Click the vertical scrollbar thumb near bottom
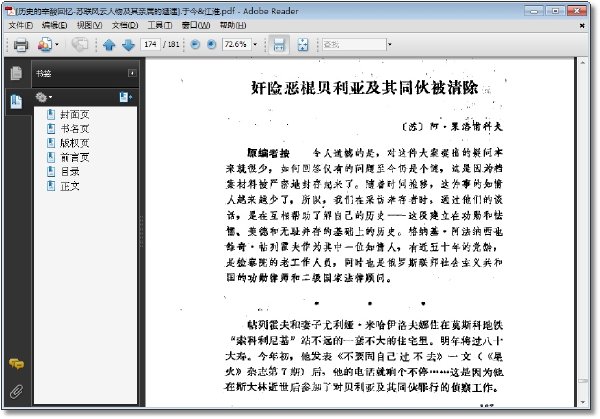The width and height of the screenshot is (600, 419). 582,381
